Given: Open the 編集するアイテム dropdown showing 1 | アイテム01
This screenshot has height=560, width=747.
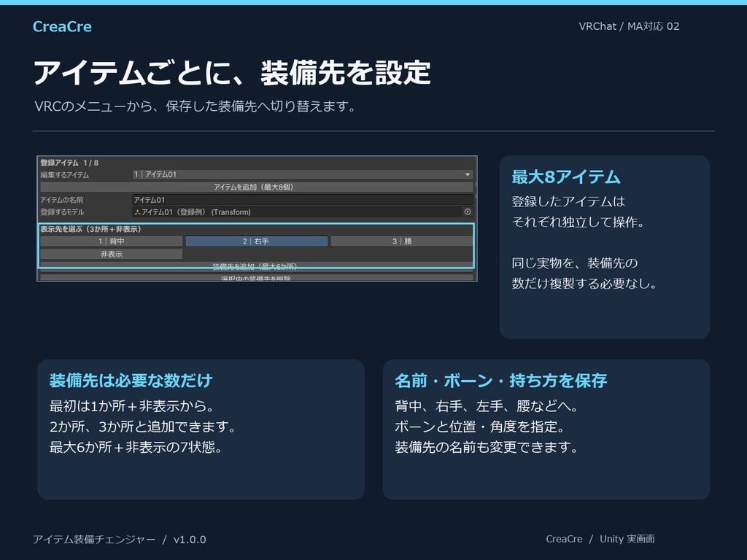Looking at the screenshot, I should [x=303, y=175].
